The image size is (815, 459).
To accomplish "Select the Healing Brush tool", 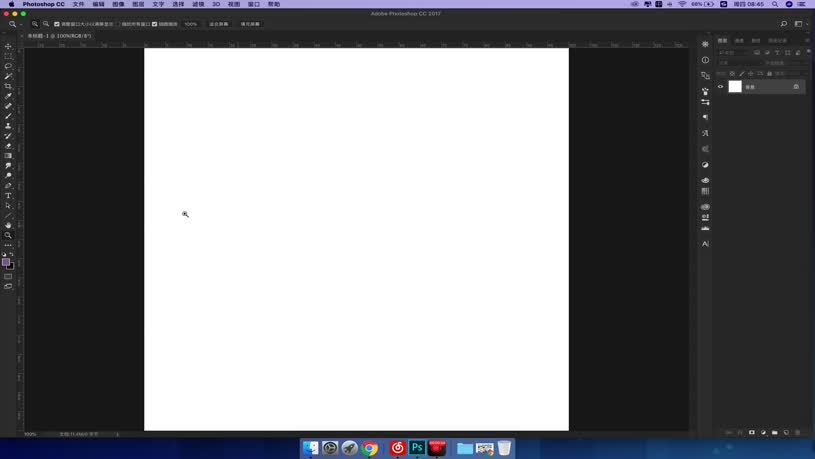I will point(8,106).
